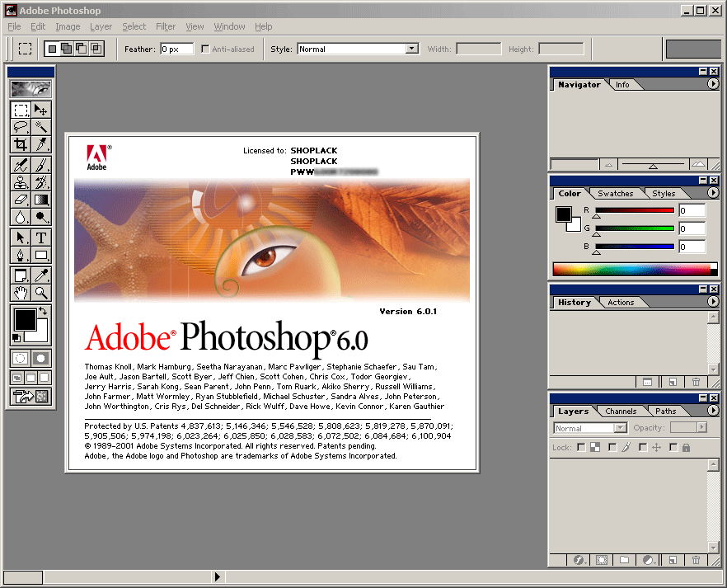The height and width of the screenshot is (588, 727).
Task: Select the Blur tool
Action: click(21, 217)
